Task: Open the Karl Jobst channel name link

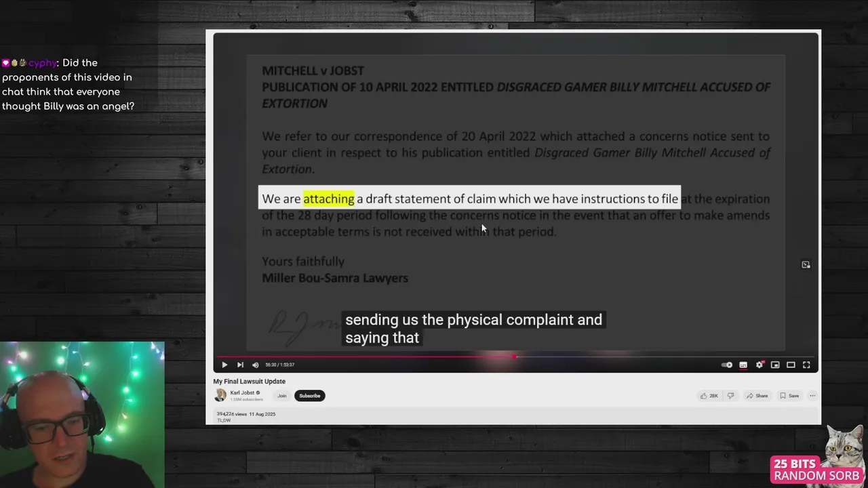Action: click(x=242, y=393)
